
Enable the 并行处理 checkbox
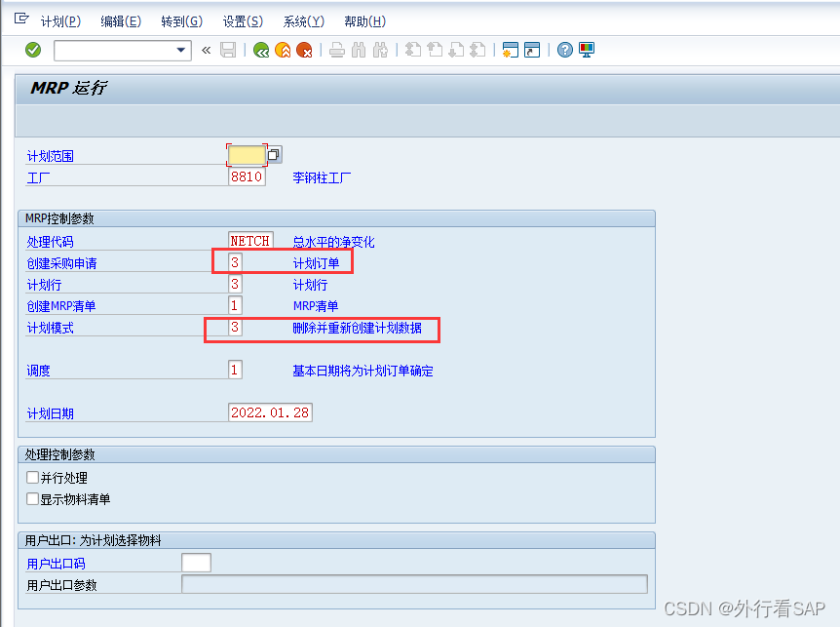[33, 478]
